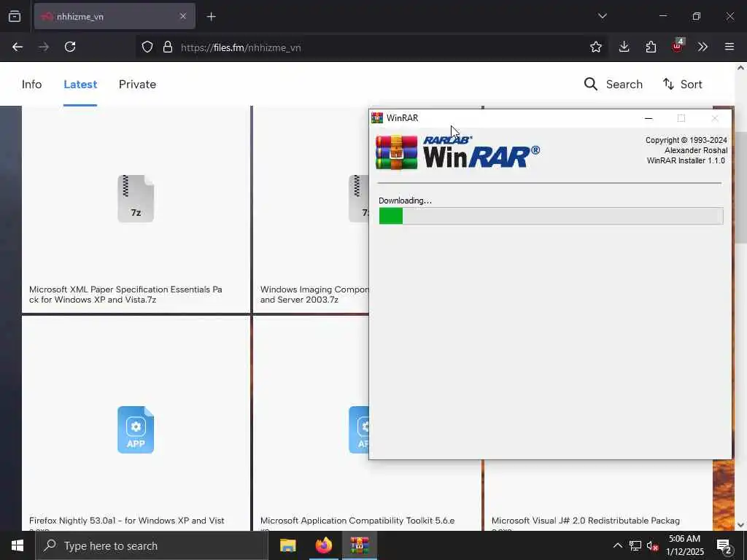The height and width of the screenshot is (560, 747).
Task: Open the extensions puzzle icon
Action: 651,47
